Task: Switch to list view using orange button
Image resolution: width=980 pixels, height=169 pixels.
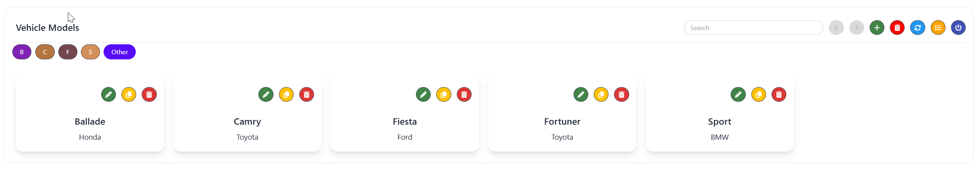Action: click(938, 28)
